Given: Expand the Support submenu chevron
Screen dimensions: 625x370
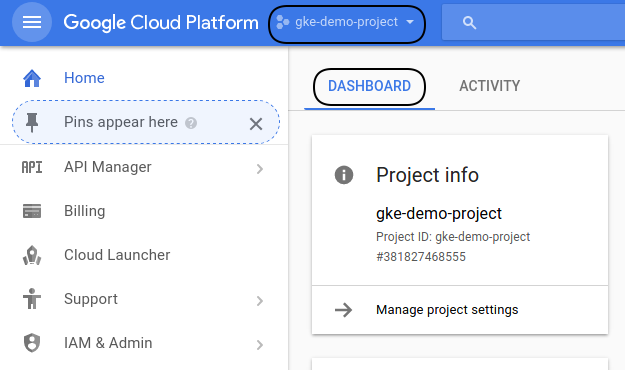Looking at the screenshot, I should click(260, 301).
